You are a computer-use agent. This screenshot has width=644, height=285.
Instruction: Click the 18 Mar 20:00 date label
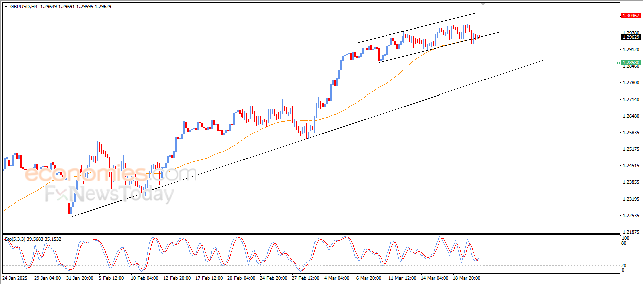click(465, 277)
